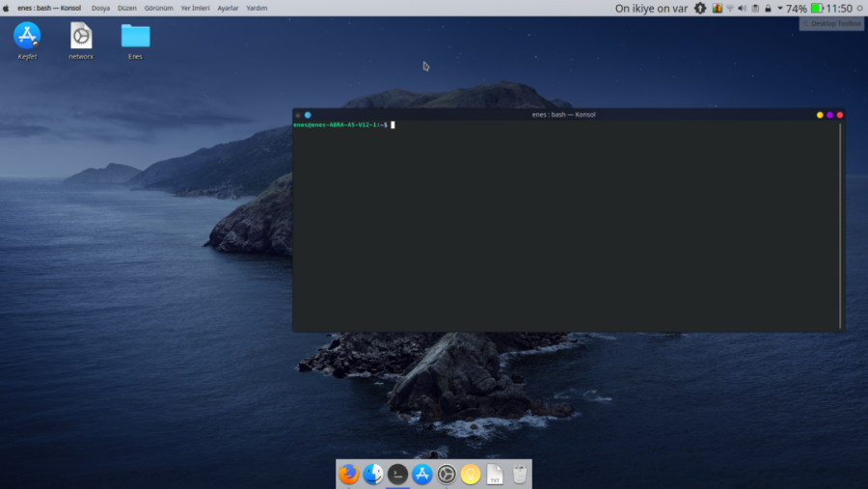The width and height of the screenshot is (868, 489).
Task: Click the Desktop Toolbox button
Action: point(831,23)
